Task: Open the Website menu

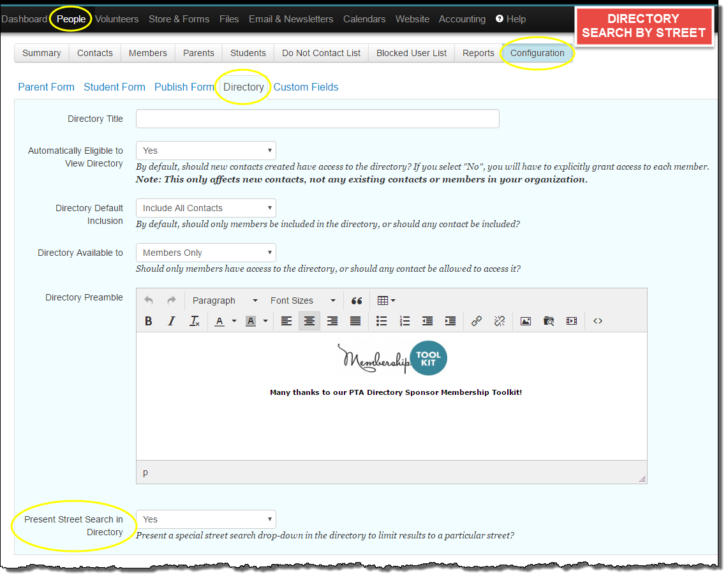Action: pos(412,19)
